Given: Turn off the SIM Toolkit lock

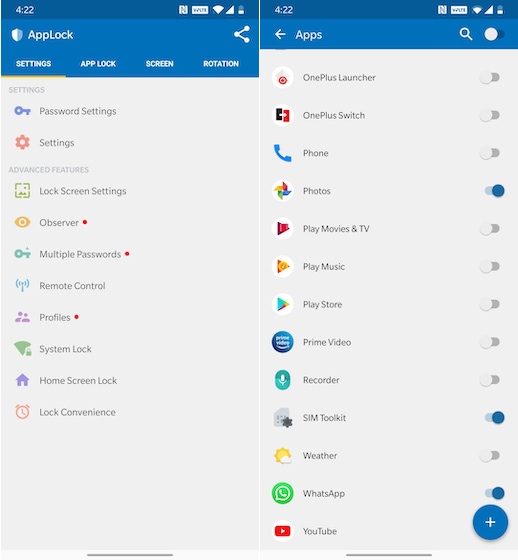Looking at the screenshot, I should pyautogui.click(x=494, y=418).
